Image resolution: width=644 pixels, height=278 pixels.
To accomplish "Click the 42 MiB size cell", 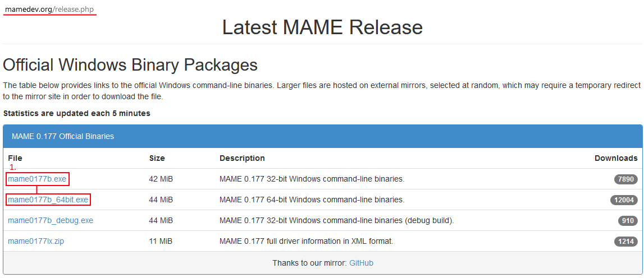I will (161, 179).
